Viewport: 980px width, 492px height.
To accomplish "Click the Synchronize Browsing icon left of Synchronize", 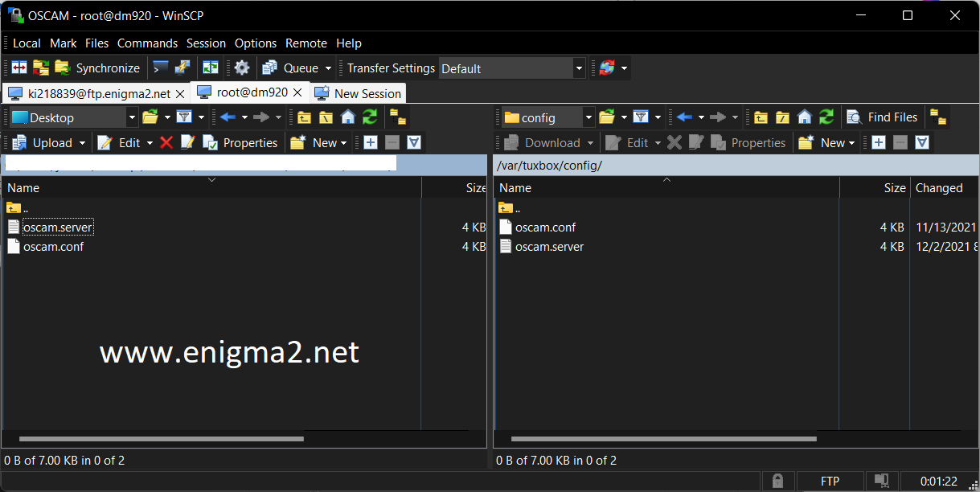I will click(x=41, y=68).
